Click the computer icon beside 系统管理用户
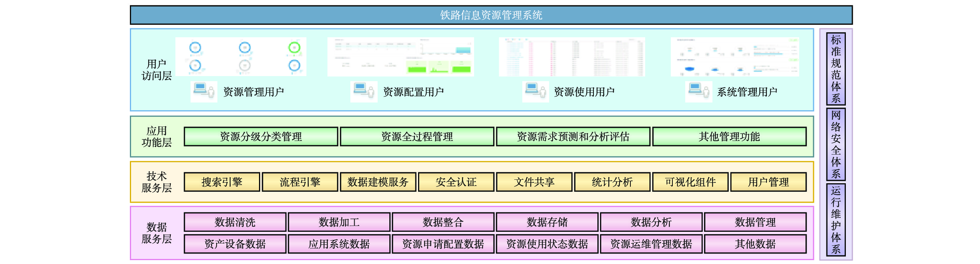This screenshot has height=264, width=980. [698, 91]
